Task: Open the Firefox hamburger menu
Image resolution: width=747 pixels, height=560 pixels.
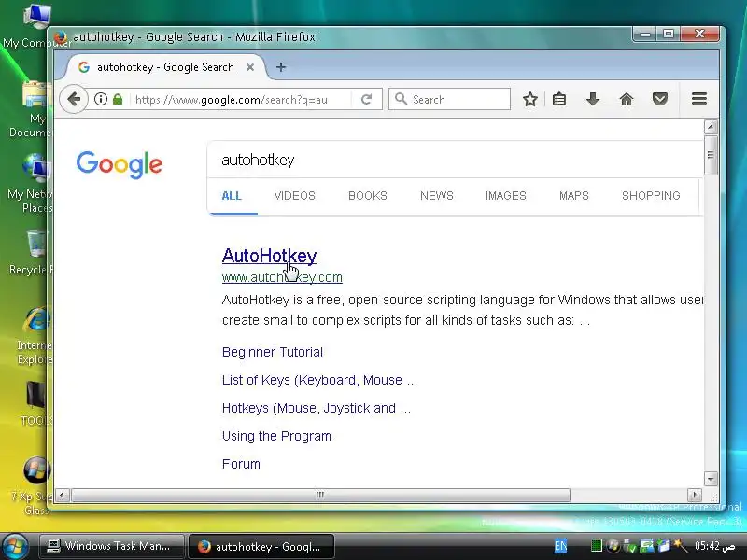Action: [x=698, y=99]
